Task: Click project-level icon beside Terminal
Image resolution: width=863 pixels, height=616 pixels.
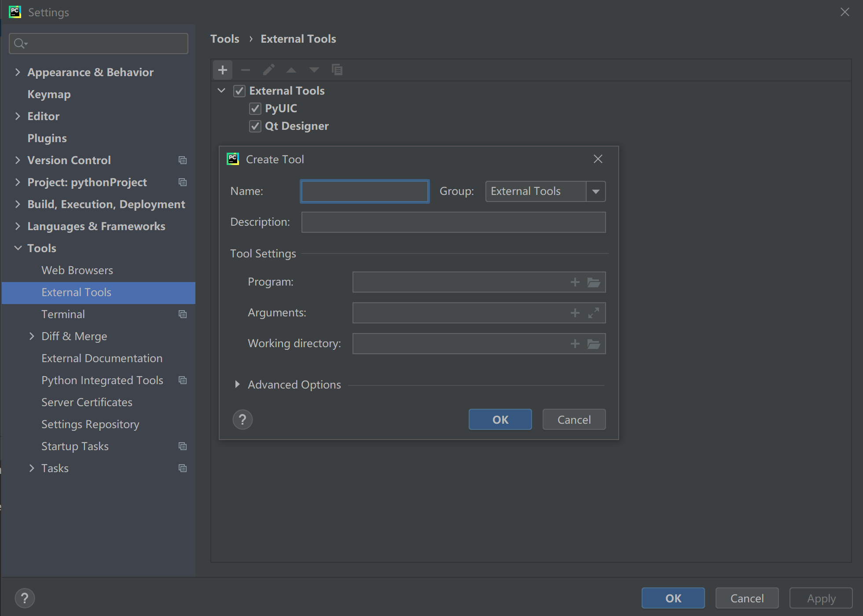Action: click(x=183, y=314)
